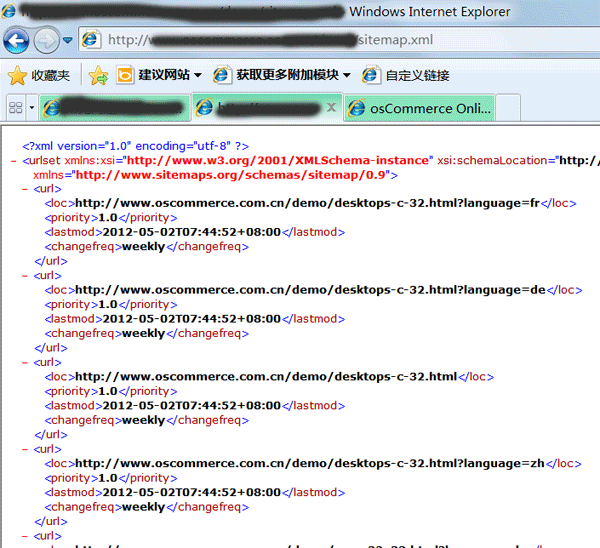Close the active sitemap tab

tap(331, 107)
